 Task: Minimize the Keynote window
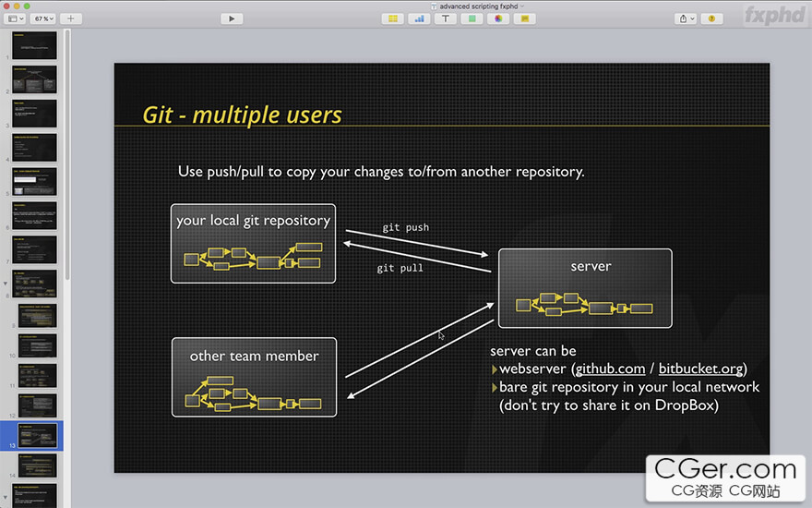tap(17, 6)
